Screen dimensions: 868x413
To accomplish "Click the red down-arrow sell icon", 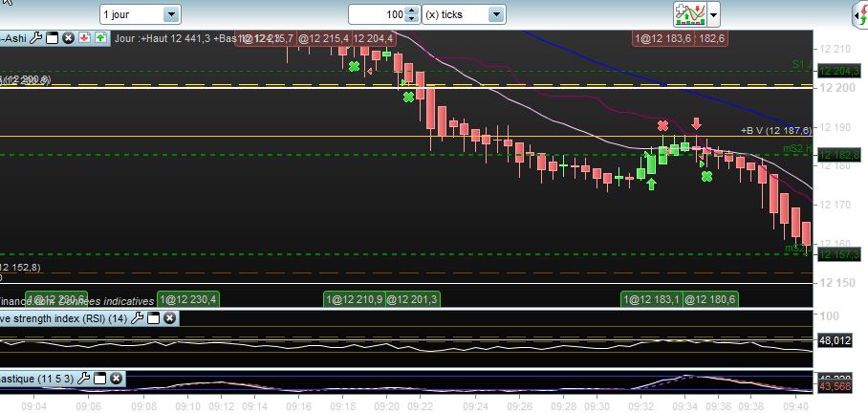I will tap(84, 37).
